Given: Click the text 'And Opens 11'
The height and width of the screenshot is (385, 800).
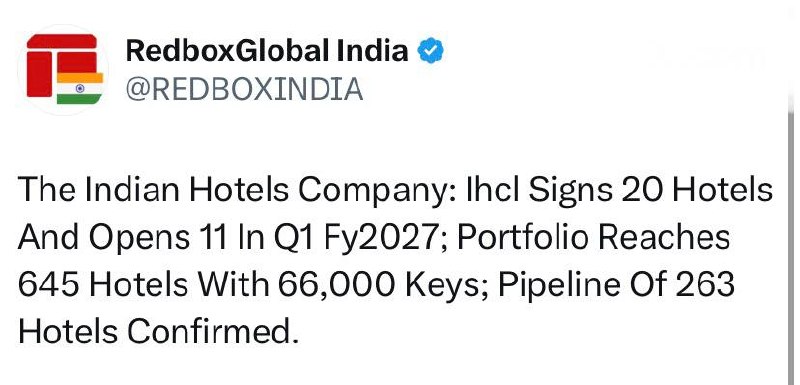Looking at the screenshot, I should pos(122,238).
